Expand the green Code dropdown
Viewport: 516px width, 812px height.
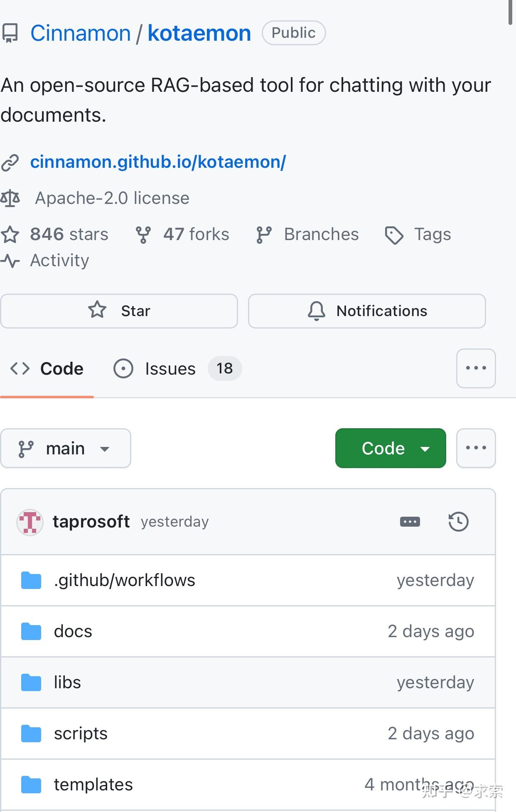pos(391,449)
